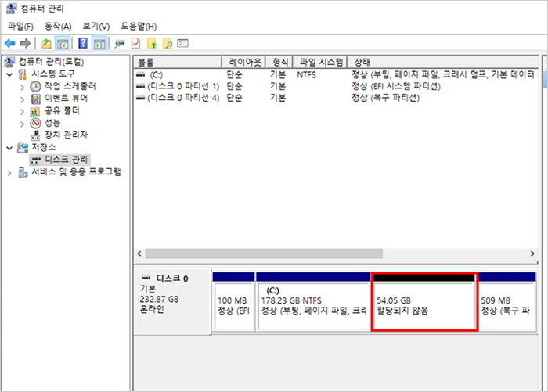This screenshot has width=548, height=392.
Task: Click the Up one level folder icon
Action: click(x=46, y=44)
